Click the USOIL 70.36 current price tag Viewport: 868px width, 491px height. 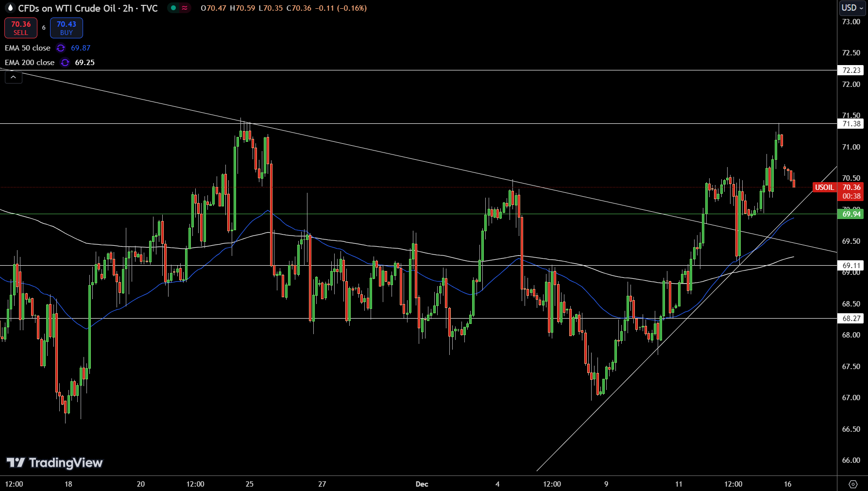coord(838,187)
